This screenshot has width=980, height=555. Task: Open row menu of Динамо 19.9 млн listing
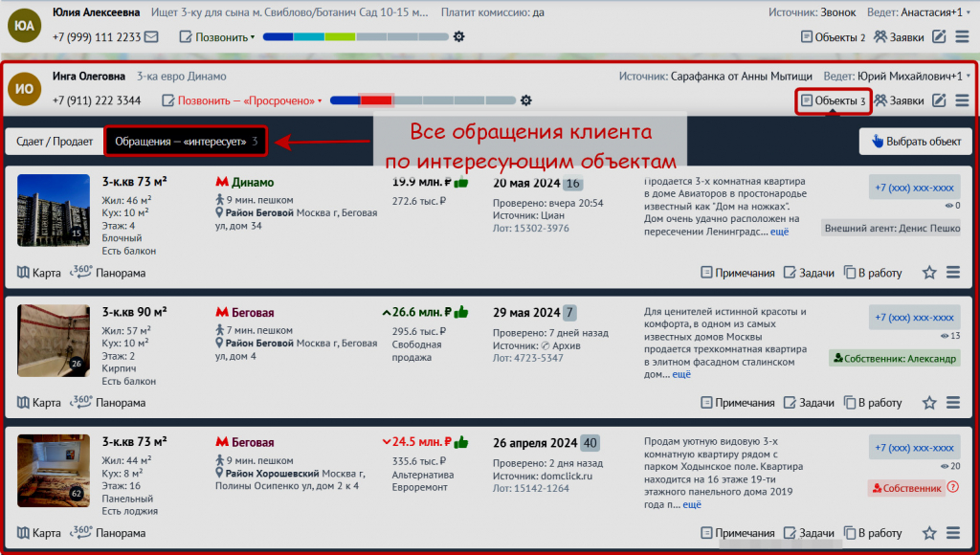(x=953, y=273)
